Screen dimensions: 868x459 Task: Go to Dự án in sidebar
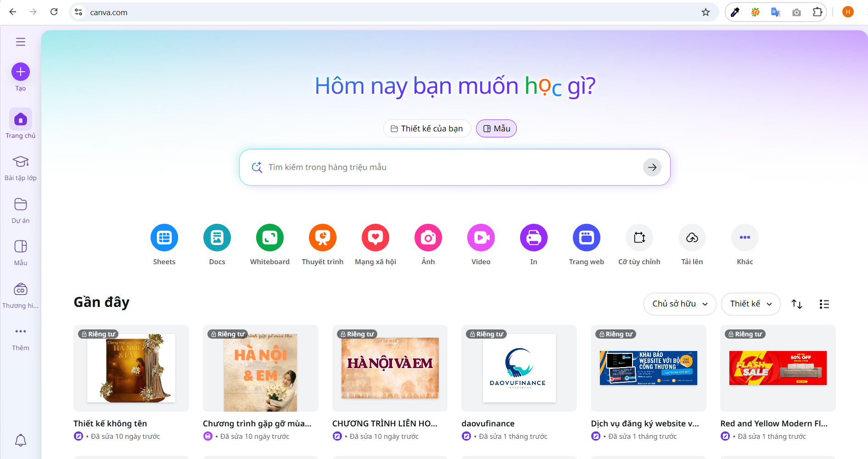coord(21,210)
